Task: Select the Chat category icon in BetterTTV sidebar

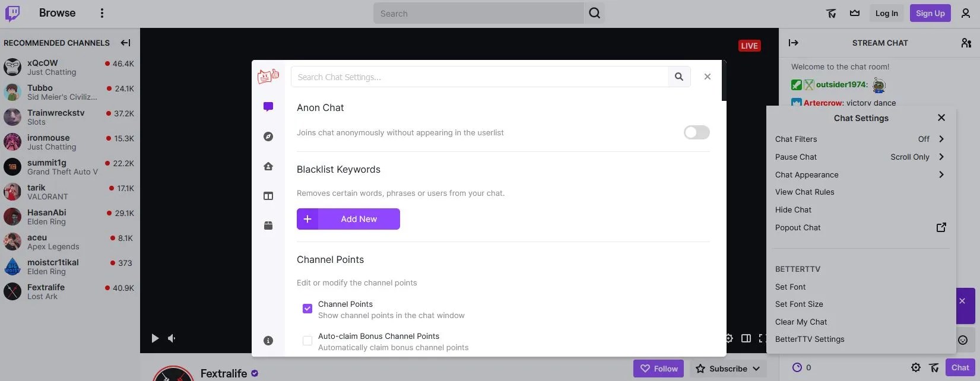Action: pyautogui.click(x=268, y=107)
